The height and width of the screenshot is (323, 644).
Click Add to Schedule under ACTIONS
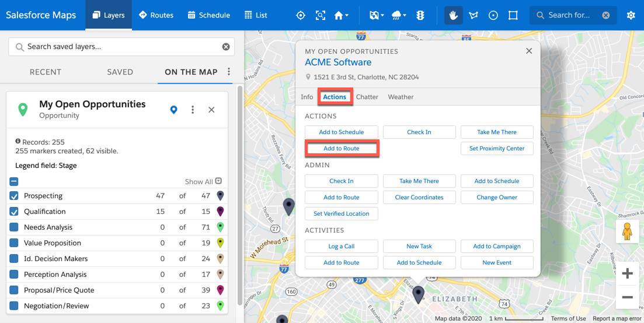[342, 132]
